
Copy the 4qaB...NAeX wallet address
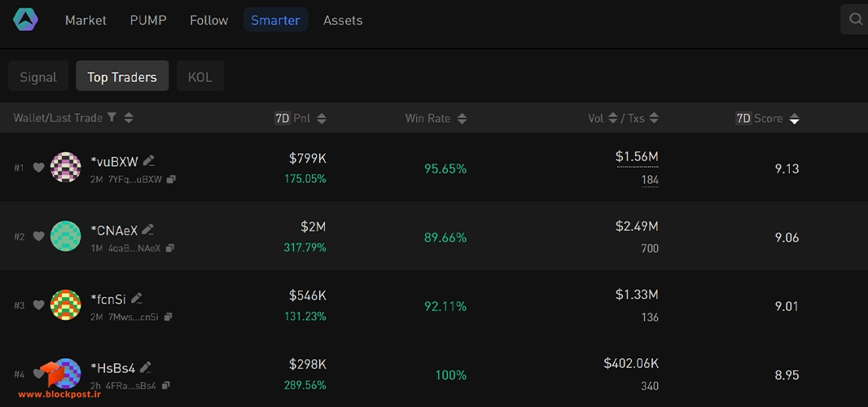coord(170,248)
